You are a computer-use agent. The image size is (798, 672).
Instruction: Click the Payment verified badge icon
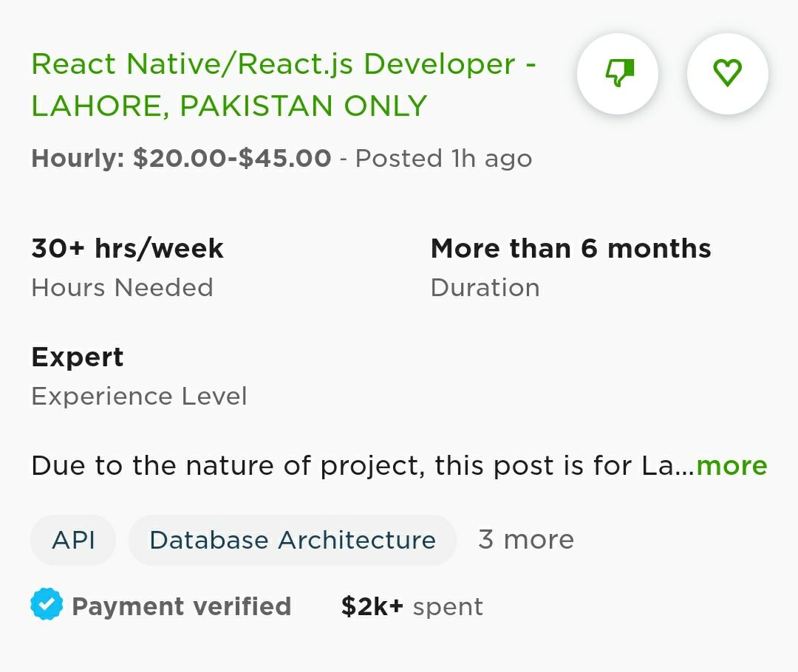47,604
